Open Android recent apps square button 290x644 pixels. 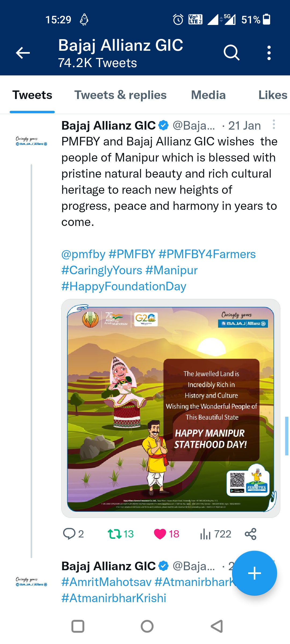pos(78,626)
